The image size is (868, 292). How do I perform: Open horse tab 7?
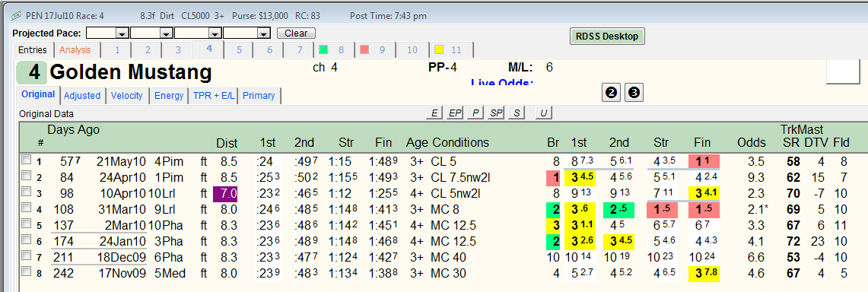click(300, 49)
